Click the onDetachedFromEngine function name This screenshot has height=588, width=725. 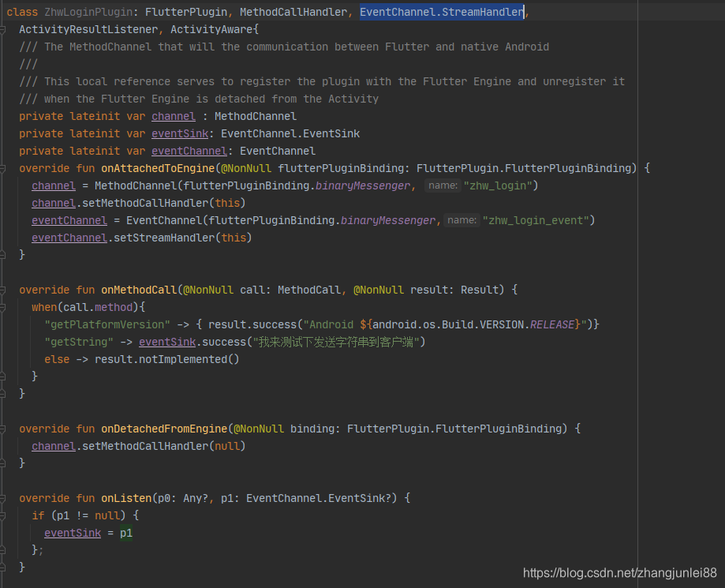164,429
